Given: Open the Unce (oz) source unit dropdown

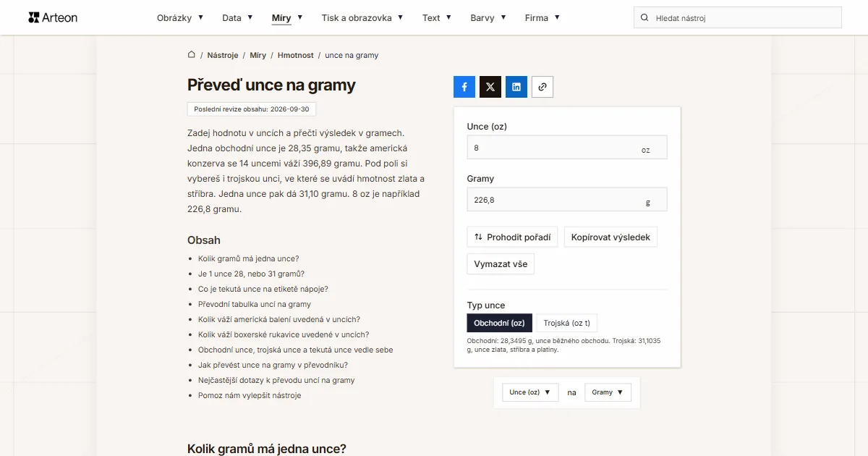Looking at the screenshot, I should 530,392.
